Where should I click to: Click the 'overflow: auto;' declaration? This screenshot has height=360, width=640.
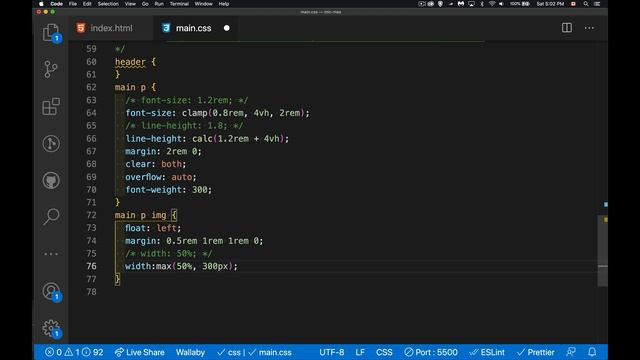pos(161,177)
